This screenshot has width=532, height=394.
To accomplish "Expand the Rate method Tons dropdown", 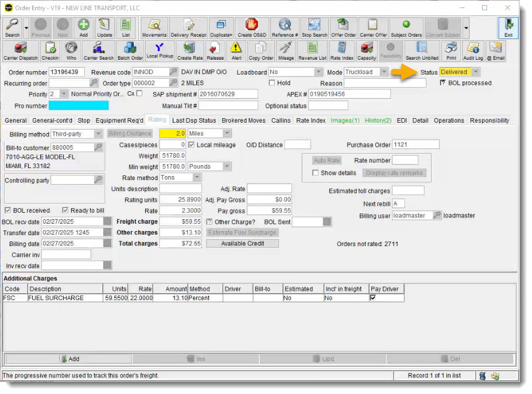I will pyautogui.click(x=197, y=177).
